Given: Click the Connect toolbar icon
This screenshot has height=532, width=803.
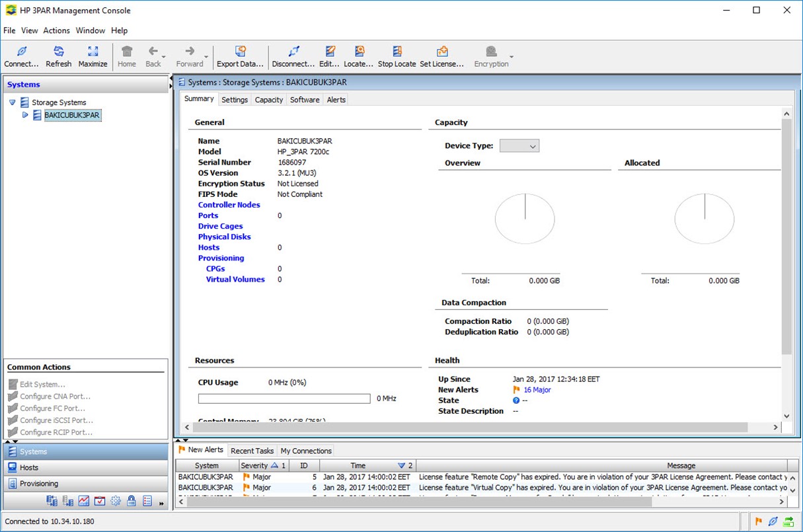Looking at the screenshot, I should pos(21,52).
